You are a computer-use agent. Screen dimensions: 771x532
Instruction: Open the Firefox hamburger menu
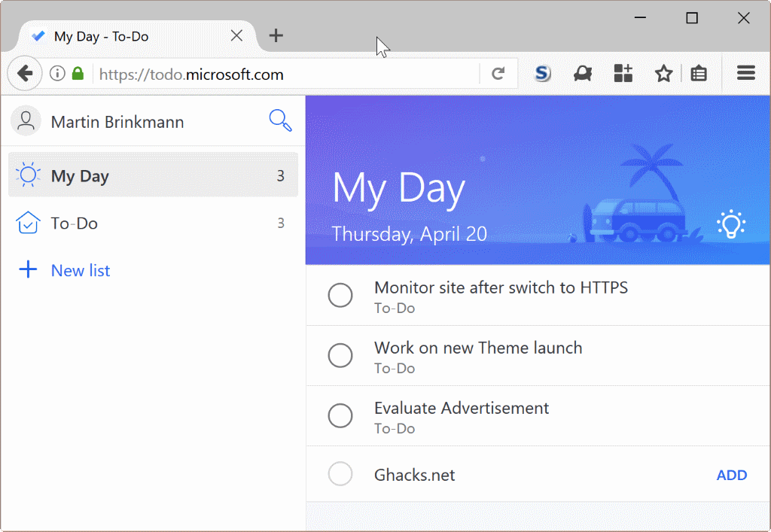[x=745, y=73]
